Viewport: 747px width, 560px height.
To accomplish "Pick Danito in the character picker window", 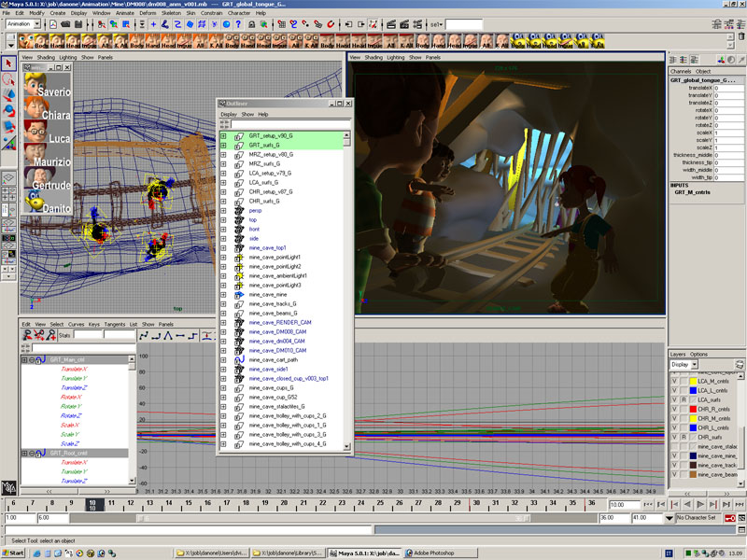I will click(x=48, y=202).
